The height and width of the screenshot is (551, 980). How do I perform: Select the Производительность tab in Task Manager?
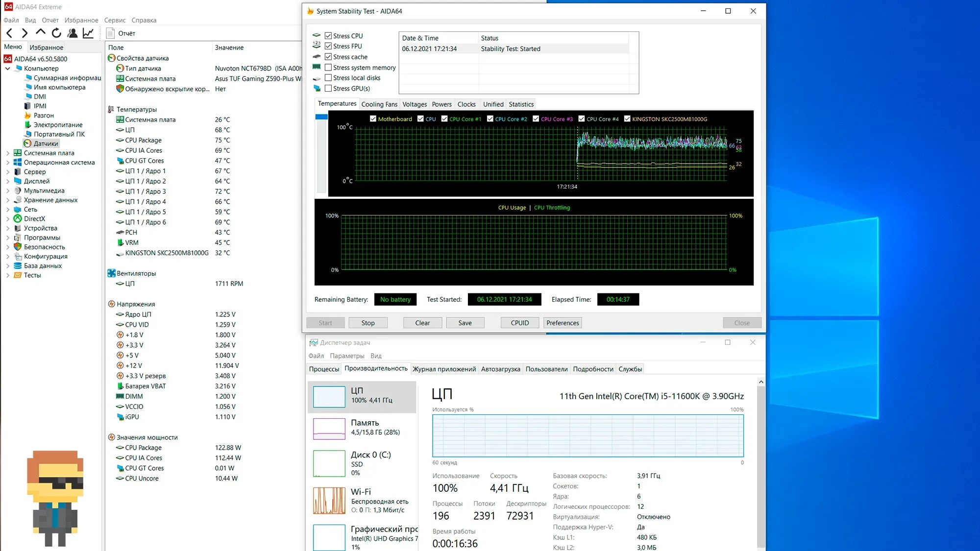click(375, 369)
